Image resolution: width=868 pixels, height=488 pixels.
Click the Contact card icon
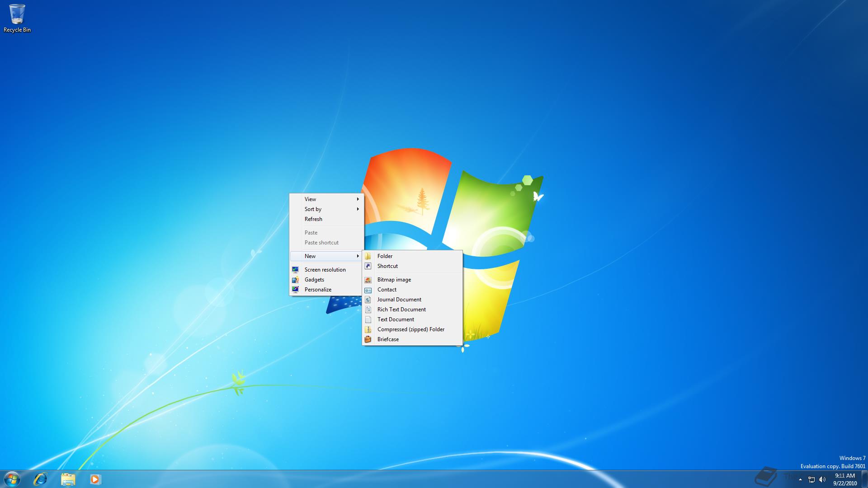tap(368, 290)
